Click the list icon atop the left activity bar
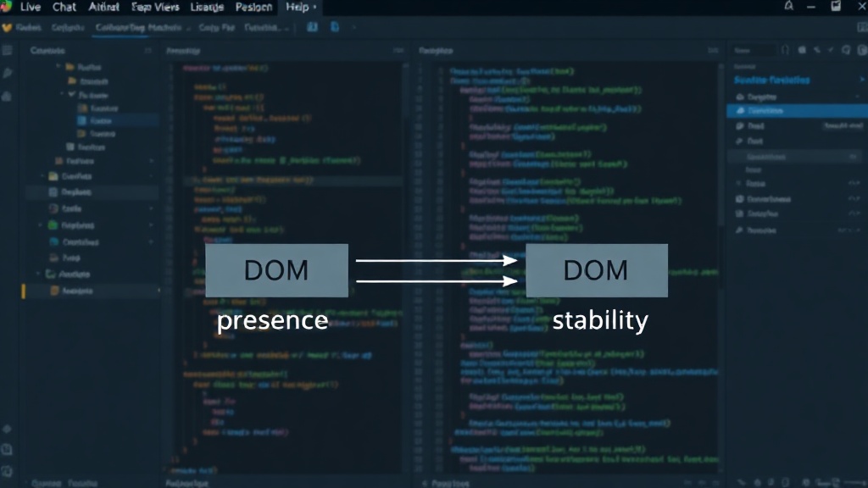 7,51
